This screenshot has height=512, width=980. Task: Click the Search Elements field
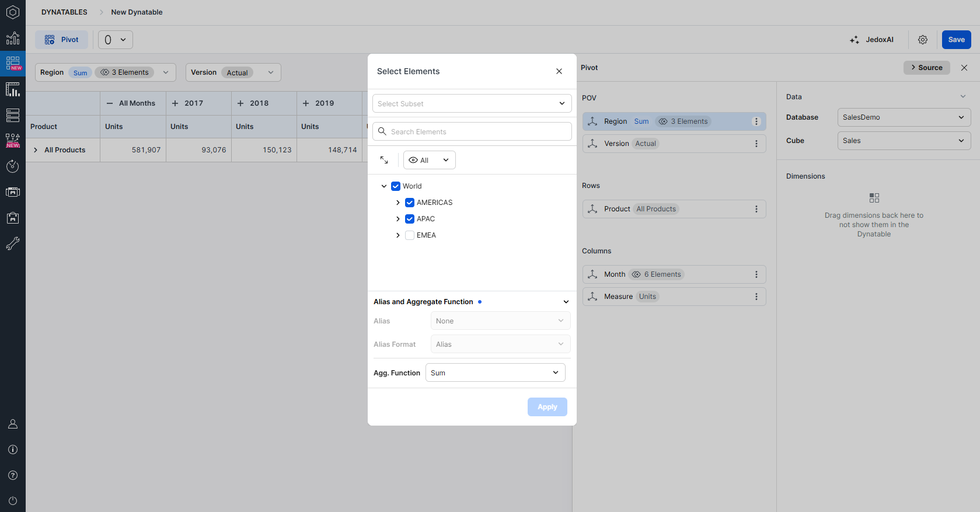point(472,131)
